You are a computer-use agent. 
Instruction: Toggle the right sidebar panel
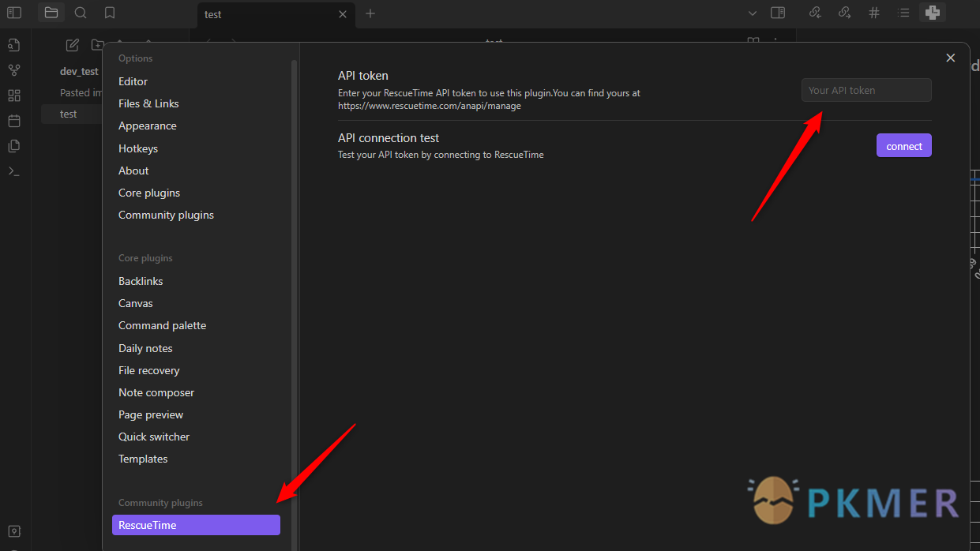coord(778,13)
